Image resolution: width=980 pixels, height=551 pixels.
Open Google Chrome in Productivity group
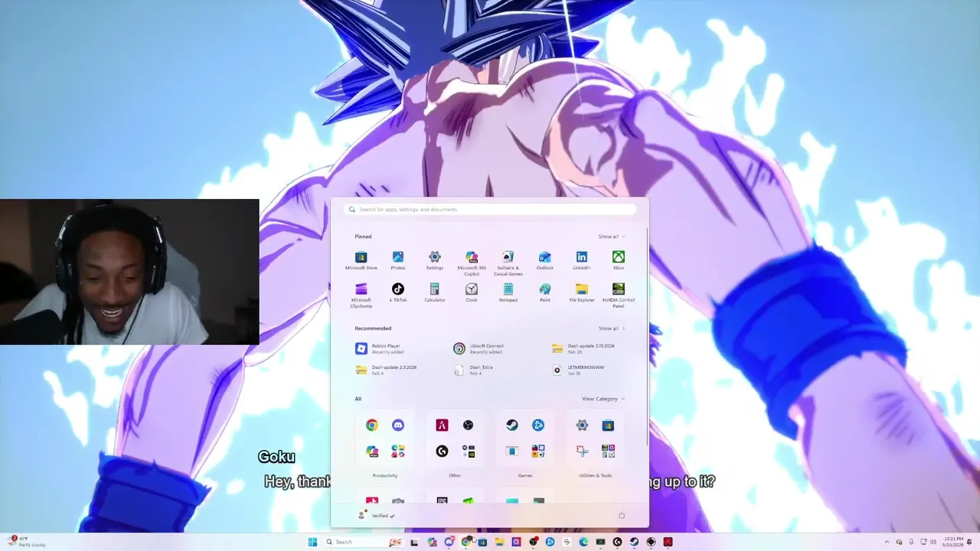(x=371, y=425)
